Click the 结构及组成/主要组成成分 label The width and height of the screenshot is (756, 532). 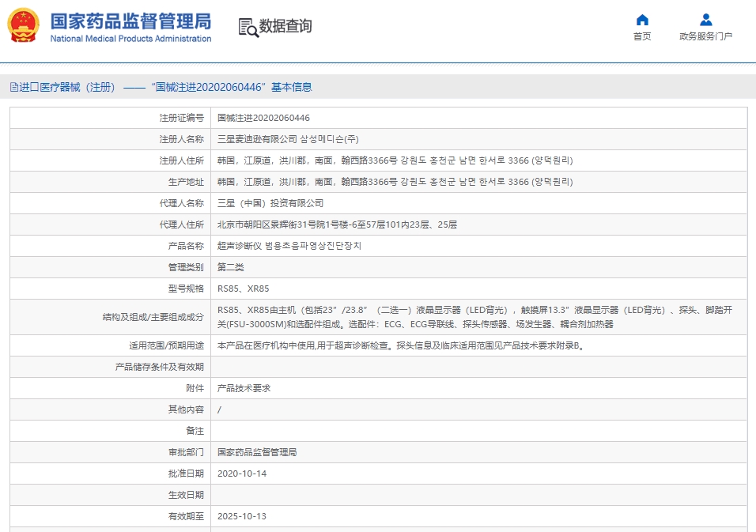(x=153, y=317)
